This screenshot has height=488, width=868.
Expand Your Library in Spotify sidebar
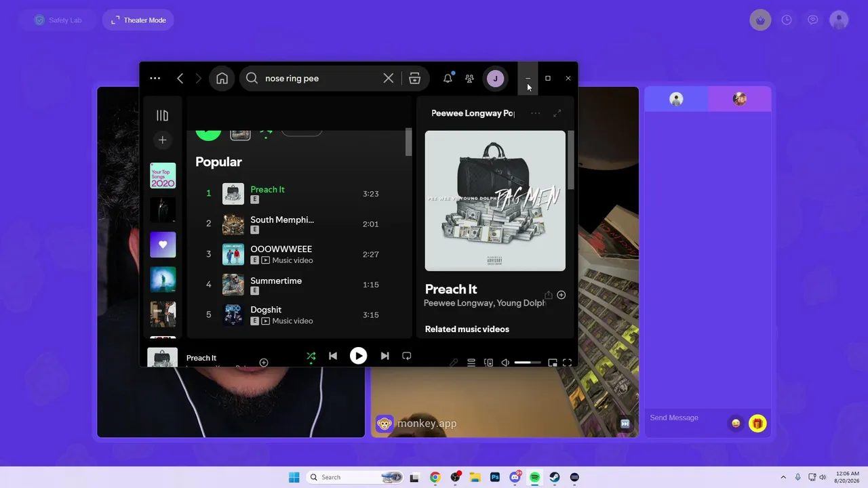point(162,116)
